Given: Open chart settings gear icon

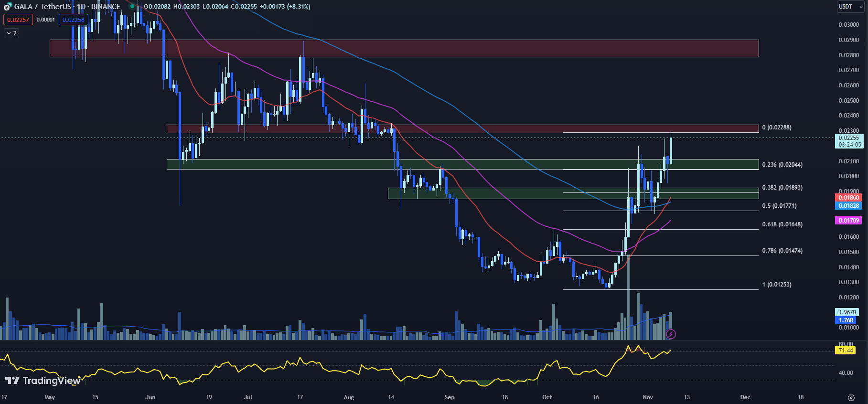Looking at the screenshot, I should (x=851, y=397).
